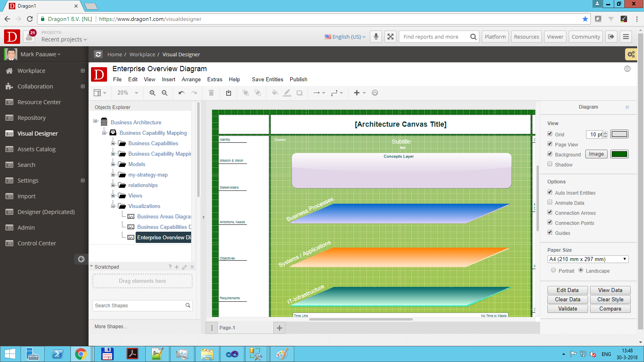Delete selection with the trash icon
This screenshot has height=362, width=644.
[211, 93]
